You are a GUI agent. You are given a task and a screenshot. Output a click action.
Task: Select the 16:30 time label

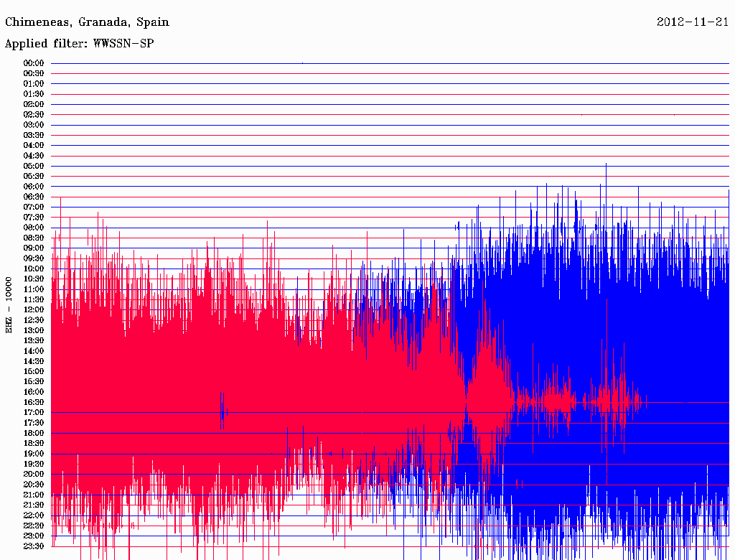(x=34, y=402)
